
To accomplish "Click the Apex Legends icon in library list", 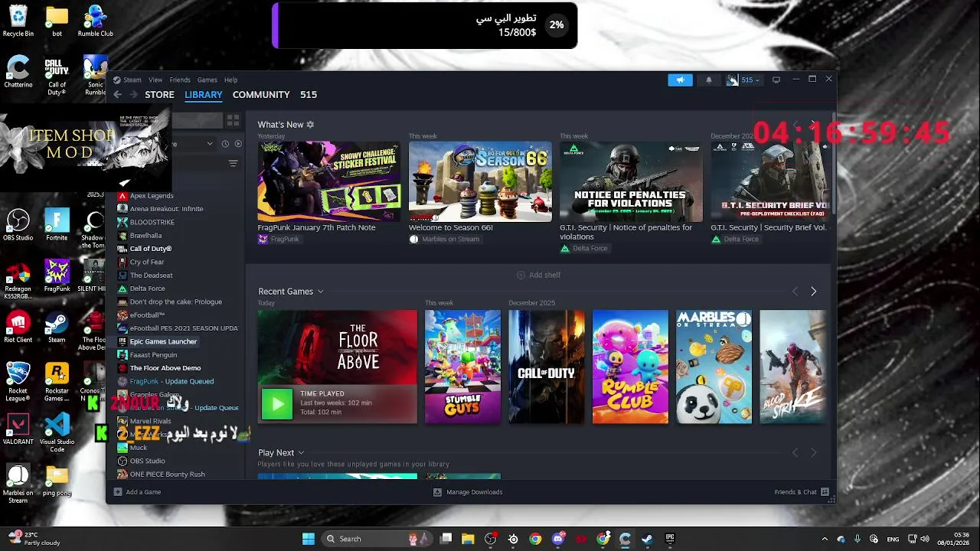I will (x=122, y=196).
